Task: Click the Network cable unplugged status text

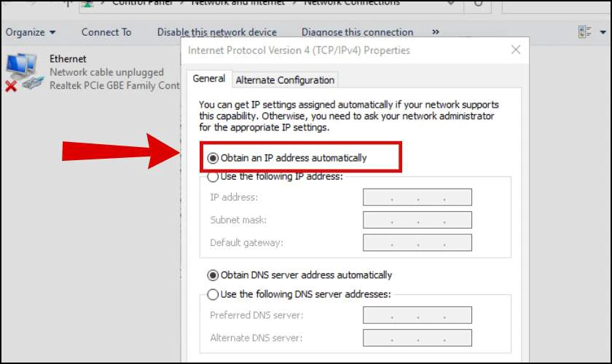Action: (106, 72)
